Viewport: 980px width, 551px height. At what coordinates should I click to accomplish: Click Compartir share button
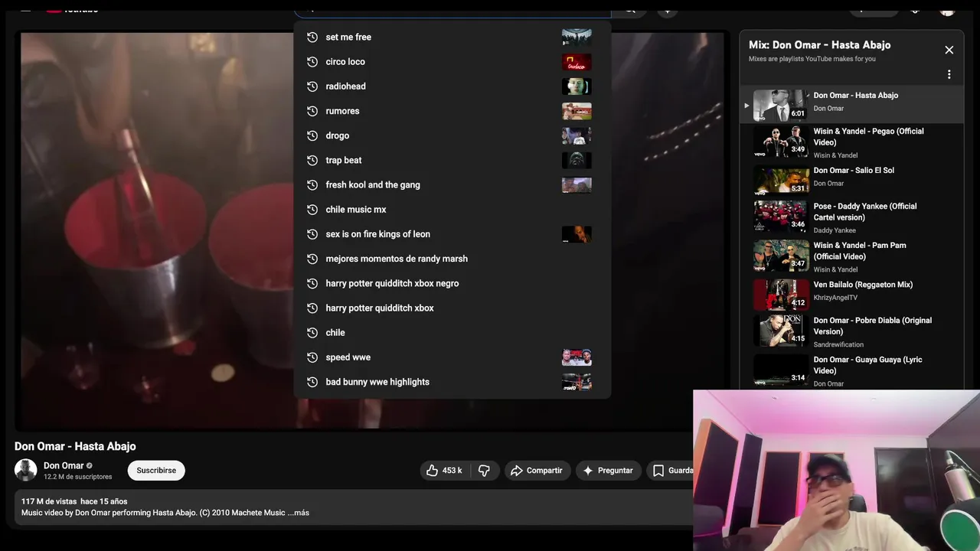tap(537, 471)
